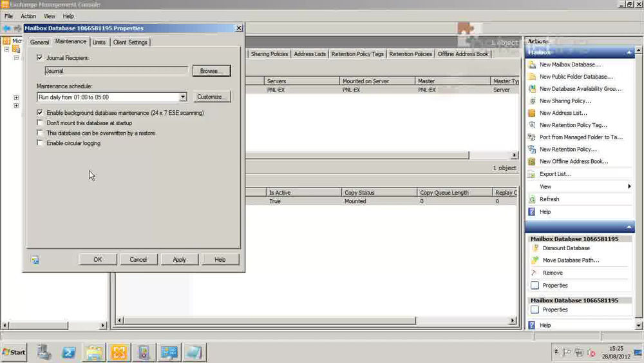Click the Refresh icon in Actions pane
This screenshot has width=644, height=363.
click(532, 199)
